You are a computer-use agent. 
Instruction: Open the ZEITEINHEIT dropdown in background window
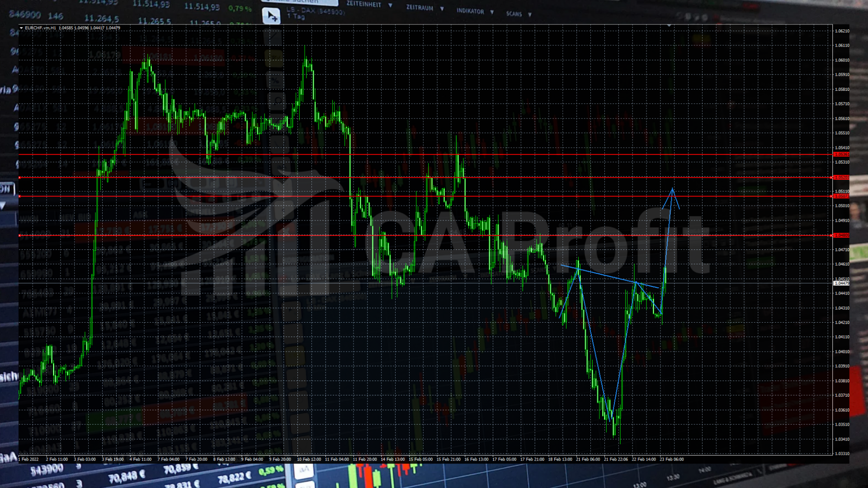click(x=369, y=5)
